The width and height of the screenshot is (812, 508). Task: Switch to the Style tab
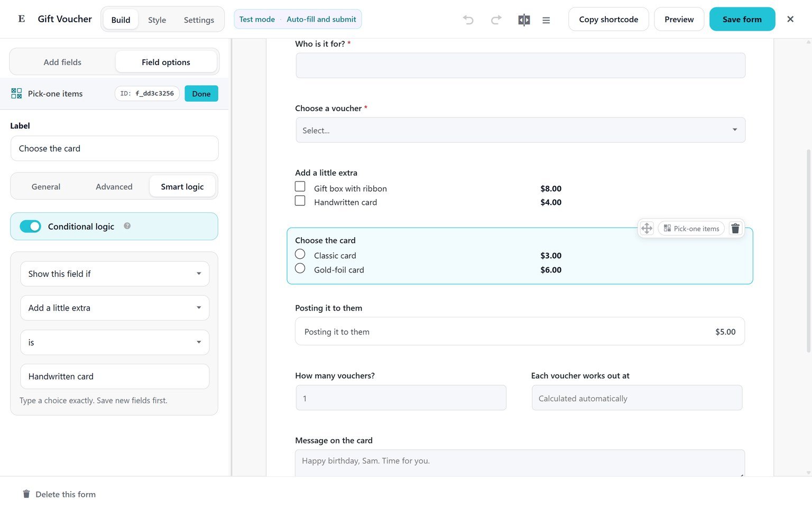click(x=157, y=20)
